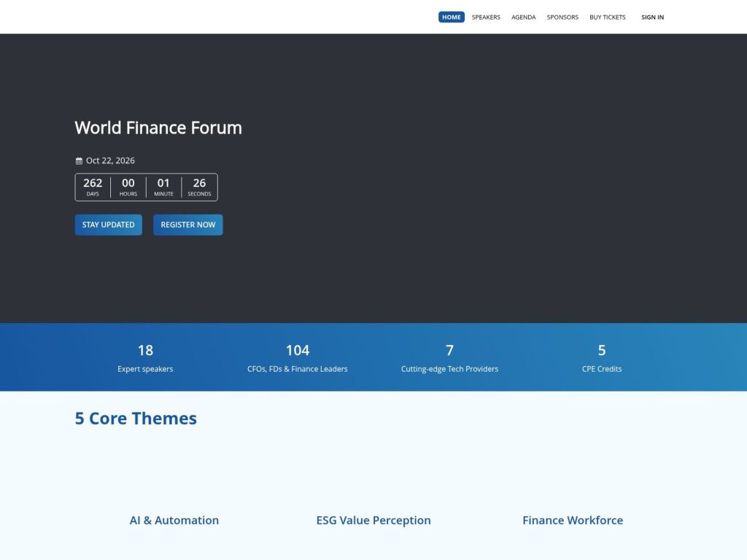The width and height of the screenshot is (747, 560).
Task: Select the ESG Value Perception theme
Action: click(373, 520)
